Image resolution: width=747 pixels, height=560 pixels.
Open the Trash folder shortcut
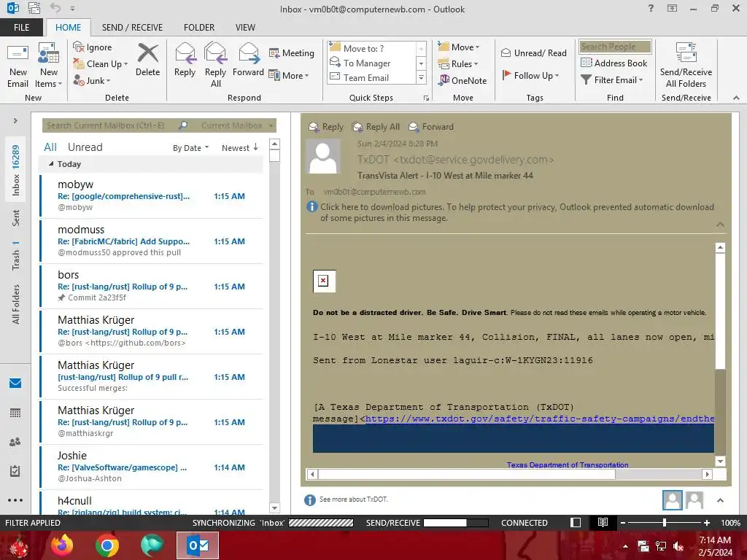tap(16, 256)
